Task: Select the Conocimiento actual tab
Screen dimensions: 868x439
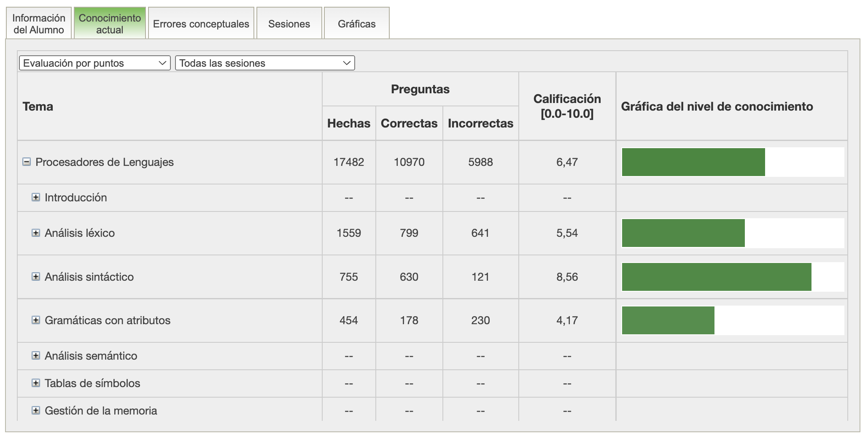Action: click(x=110, y=24)
